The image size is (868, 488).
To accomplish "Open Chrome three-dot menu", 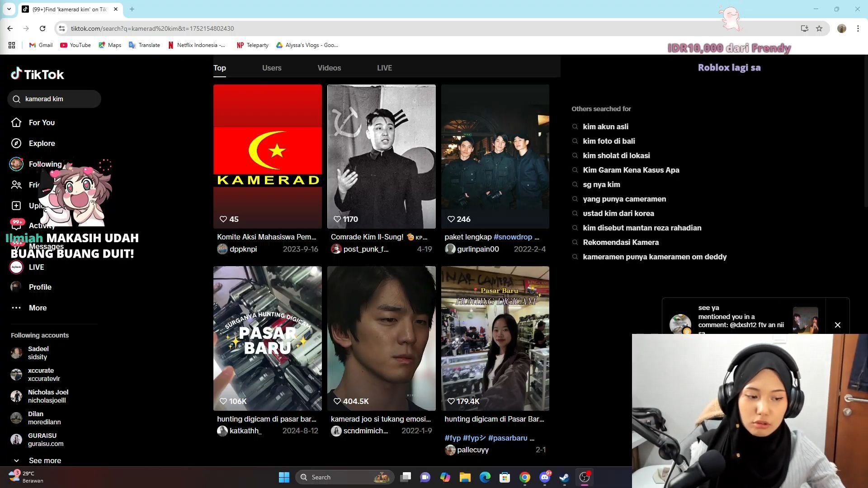I will (x=858, y=28).
